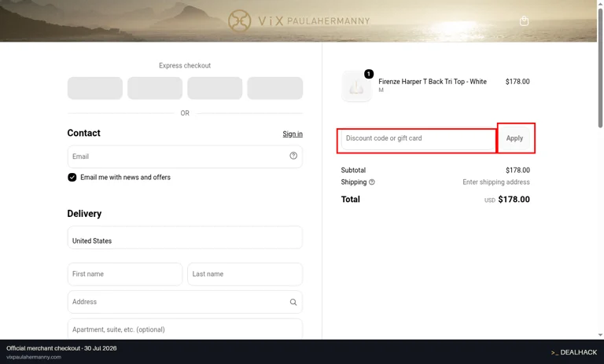Focus the Address input field
The height and width of the screenshot is (364, 604).
pyautogui.click(x=185, y=302)
